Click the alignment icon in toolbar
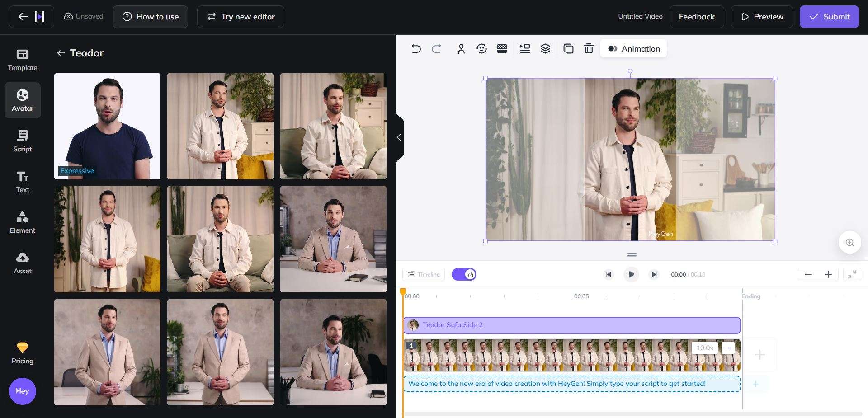 525,48
